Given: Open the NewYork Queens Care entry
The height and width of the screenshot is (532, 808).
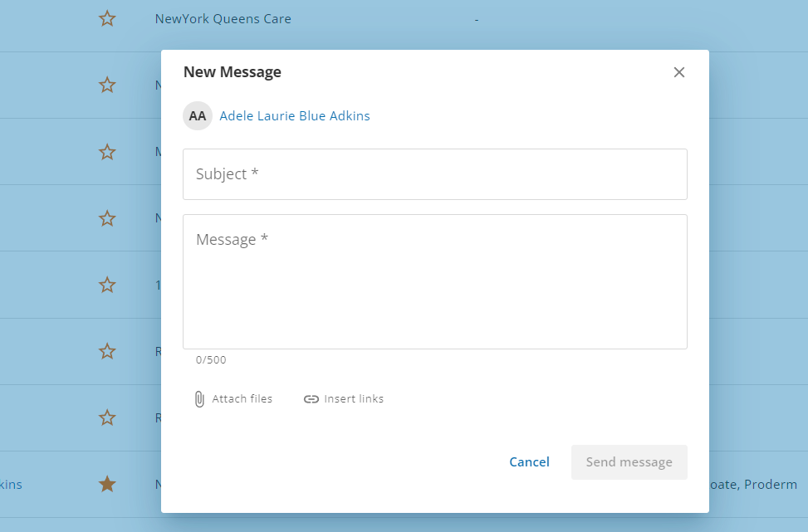Looking at the screenshot, I should [x=223, y=18].
